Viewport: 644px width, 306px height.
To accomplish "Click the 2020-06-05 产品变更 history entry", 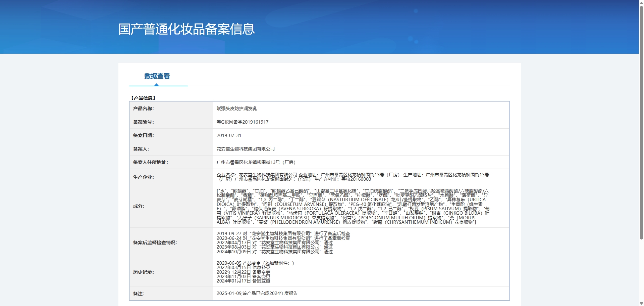I will click(255, 263).
